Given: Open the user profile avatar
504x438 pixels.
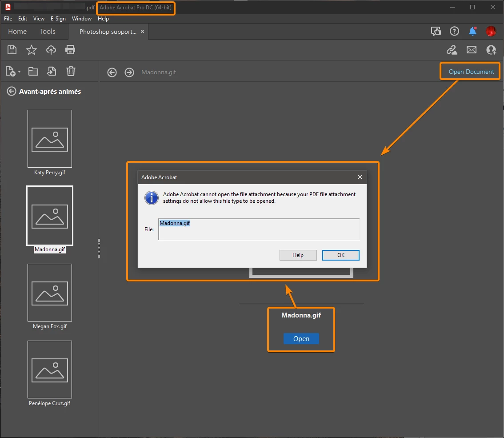Looking at the screenshot, I should point(491,31).
